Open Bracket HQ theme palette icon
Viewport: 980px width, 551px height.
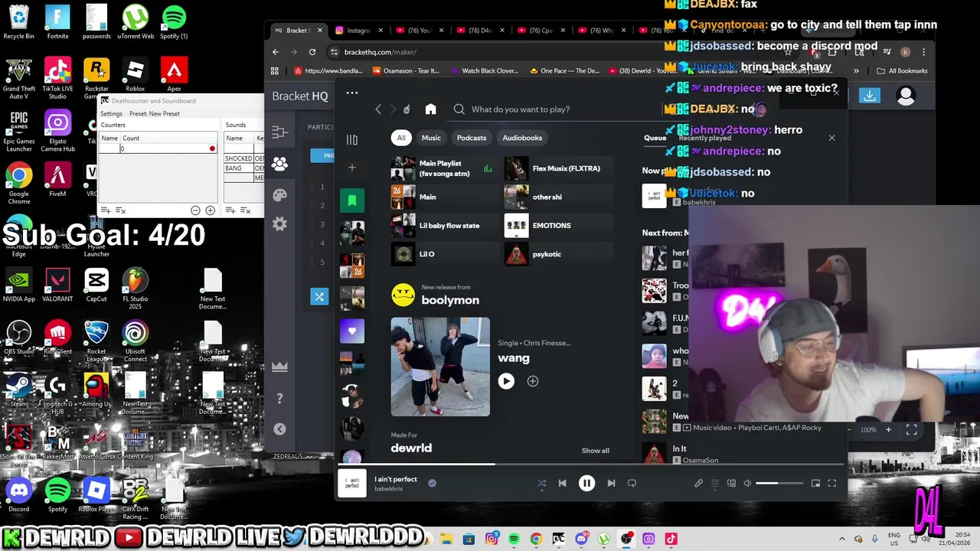click(x=279, y=195)
